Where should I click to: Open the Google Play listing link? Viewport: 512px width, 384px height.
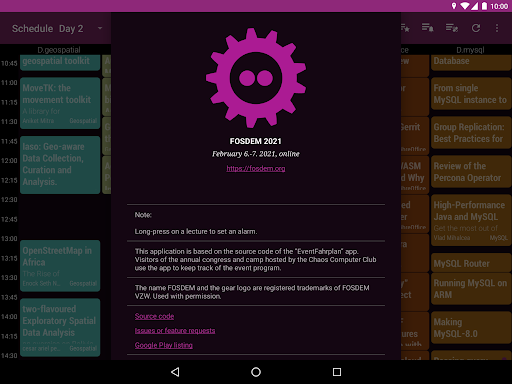click(x=164, y=345)
